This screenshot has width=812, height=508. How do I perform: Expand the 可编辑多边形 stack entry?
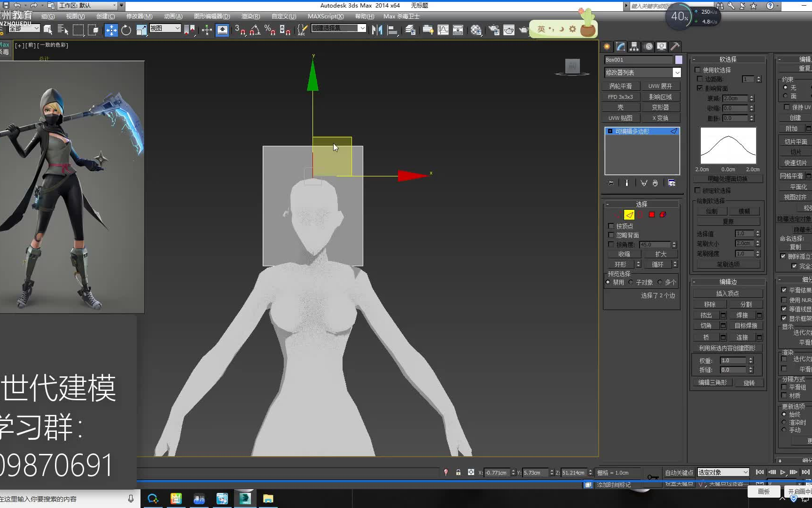click(610, 131)
